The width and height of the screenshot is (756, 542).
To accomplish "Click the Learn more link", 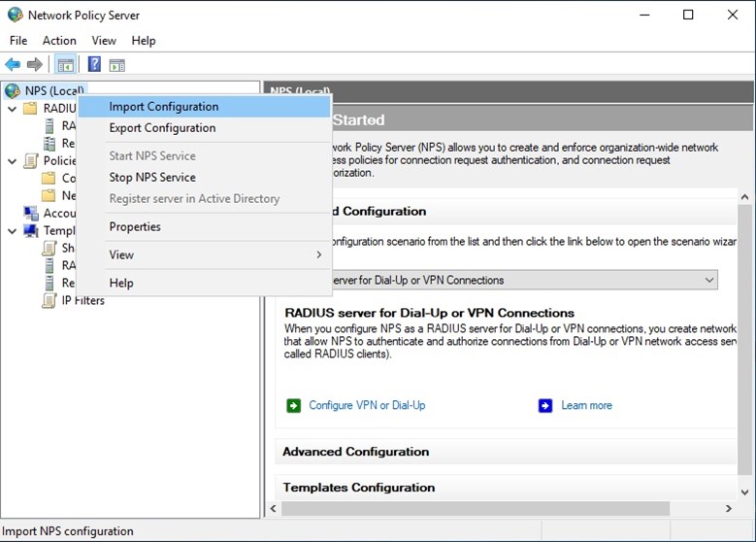I will click(x=586, y=405).
